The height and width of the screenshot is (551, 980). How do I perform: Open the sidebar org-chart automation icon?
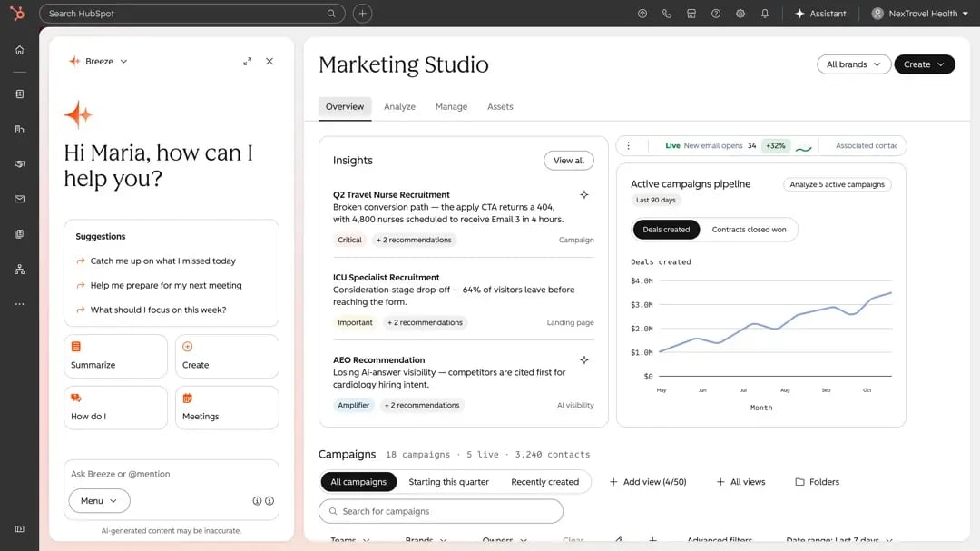pos(19,270)
